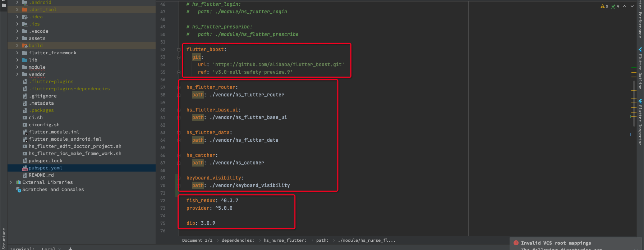This screenshot has height=250, width=644.
Task: Collapse the hs_flutter_data fold marker at line 63
Action: tap(179, 133)
